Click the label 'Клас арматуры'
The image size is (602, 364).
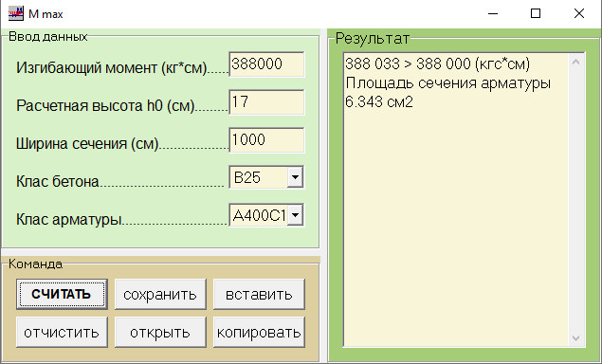[x=68, y=219]
